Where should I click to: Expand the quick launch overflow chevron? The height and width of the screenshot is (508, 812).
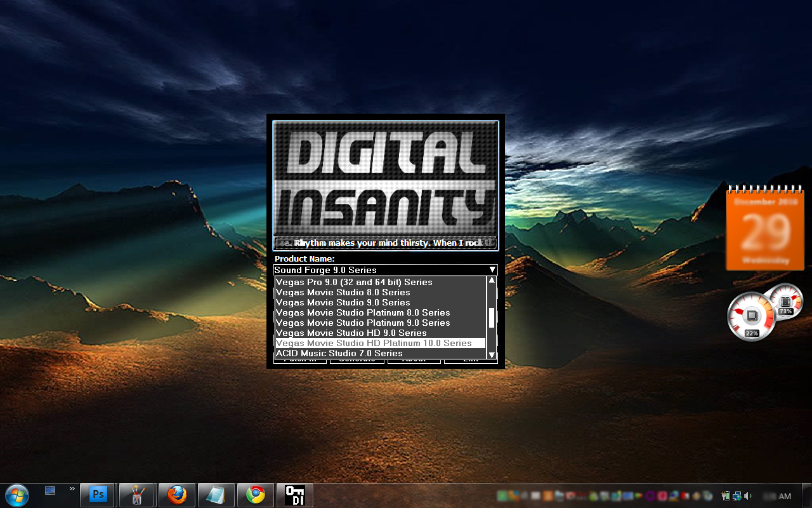(x=72, y=489)
